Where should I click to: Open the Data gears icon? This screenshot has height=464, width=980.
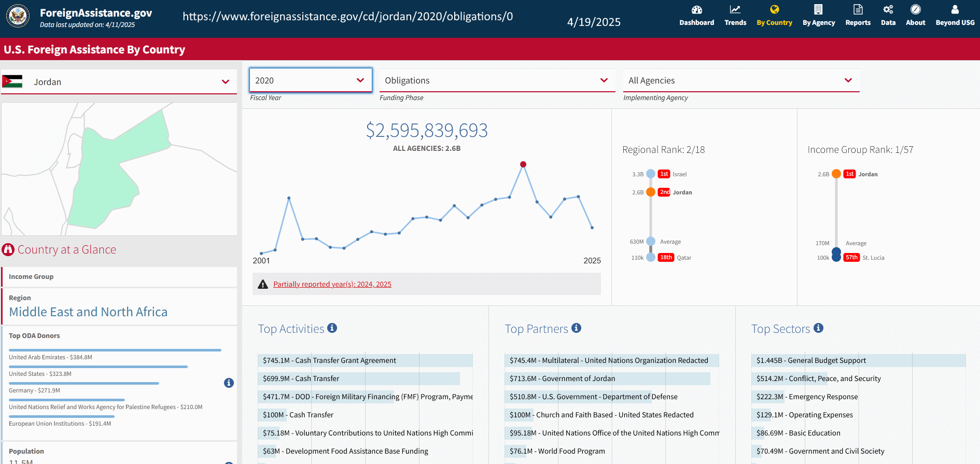point(888,9)
